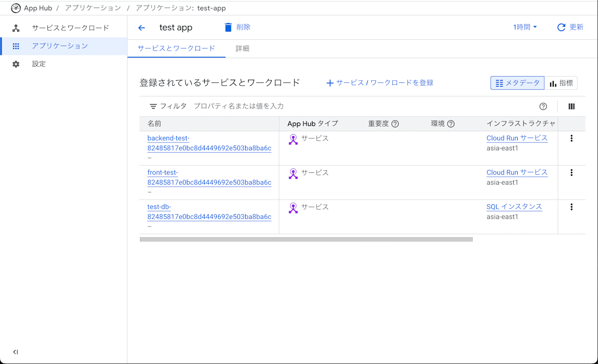
Task: Click the service icon in test-db row
Action: [293, 208]
